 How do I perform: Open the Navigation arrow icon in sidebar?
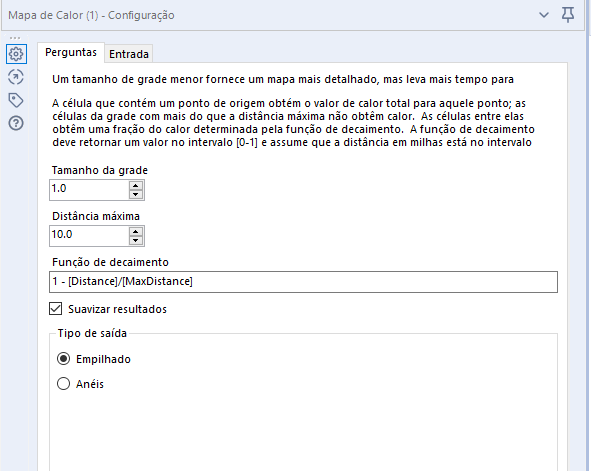click(16, 77)
